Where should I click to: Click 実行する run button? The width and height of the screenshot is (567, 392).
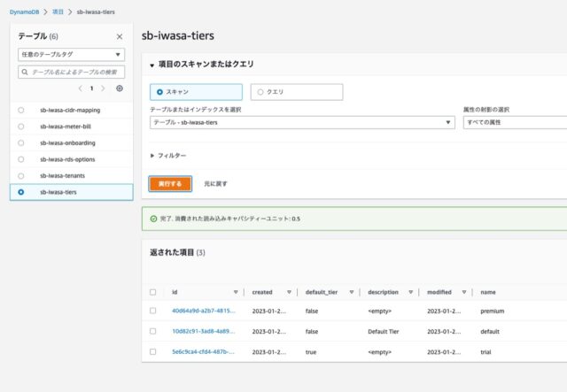click(170, 184)
